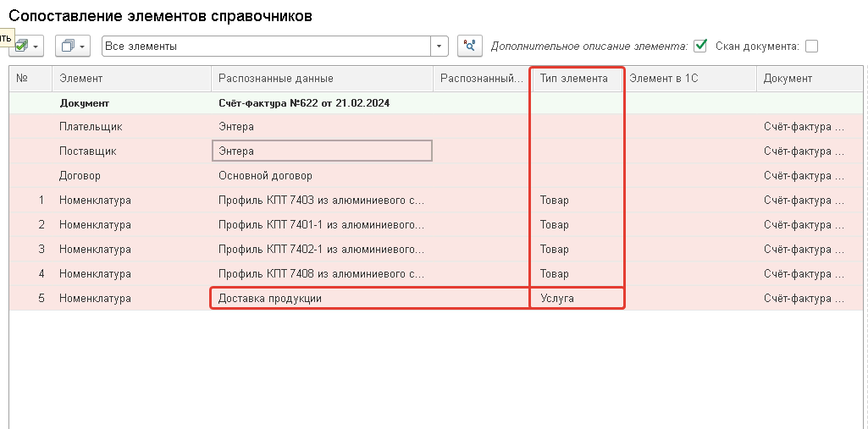Click the green check-all items toolbar button
Image resolution: width=868 pixels, height=429 pixels.
point(26,47)
